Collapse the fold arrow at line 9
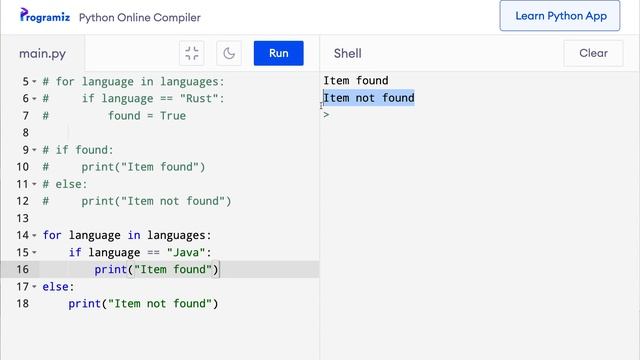 tap(34, 150)
